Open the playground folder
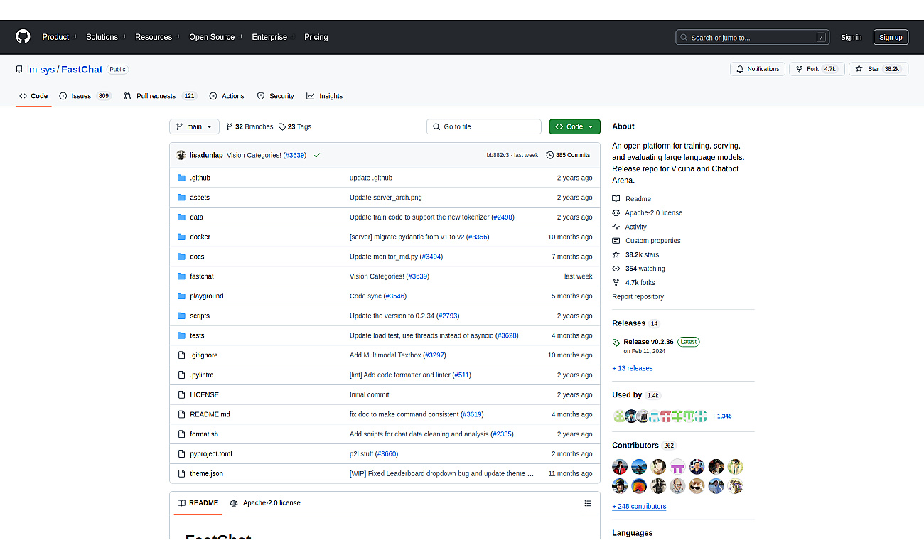Viewport: 924px width, 560px height. tap(206, 296)
